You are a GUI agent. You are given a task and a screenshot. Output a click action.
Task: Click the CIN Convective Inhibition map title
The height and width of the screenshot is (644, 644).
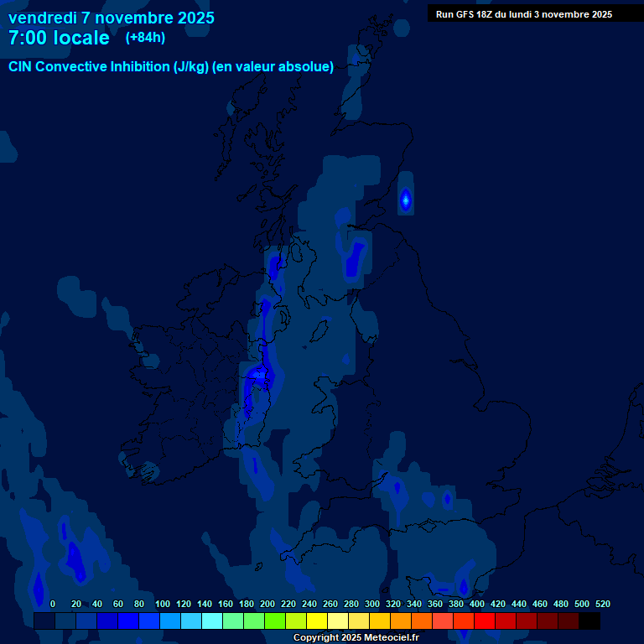point(171,67)
